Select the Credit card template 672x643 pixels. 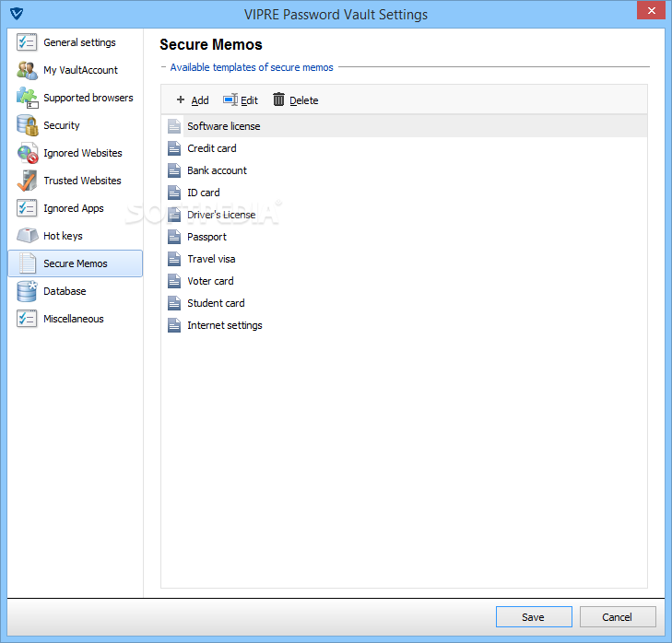404,148
